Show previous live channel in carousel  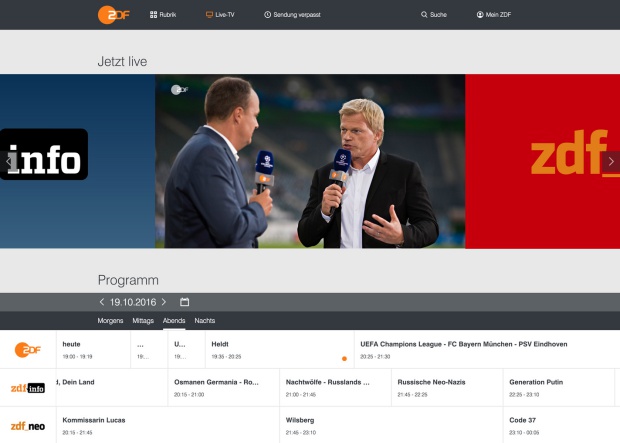click(x=8, y=161)
